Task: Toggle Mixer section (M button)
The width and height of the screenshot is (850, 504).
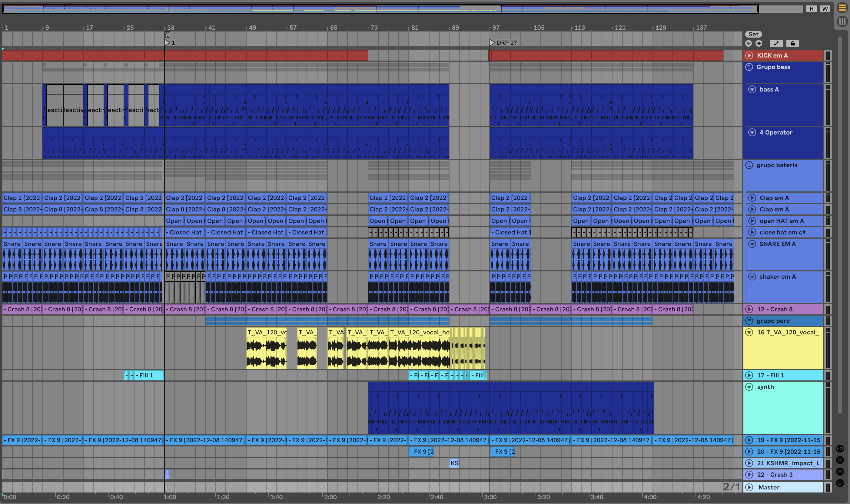Action: [x=840, y=471]
